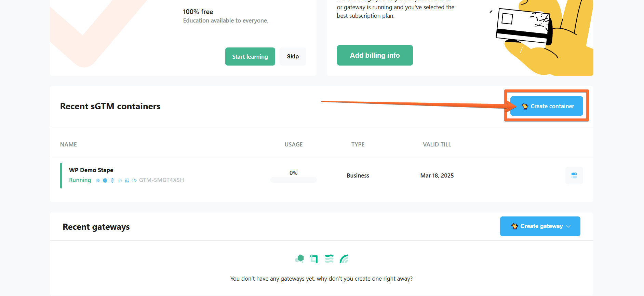The width and height of the screenshot is (644, 296).
Task: Click the dog icon inside Create container button
Action: 525,106
